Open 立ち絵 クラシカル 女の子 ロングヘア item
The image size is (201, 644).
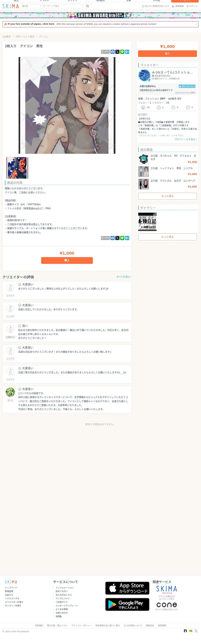(x=173, y=181)
